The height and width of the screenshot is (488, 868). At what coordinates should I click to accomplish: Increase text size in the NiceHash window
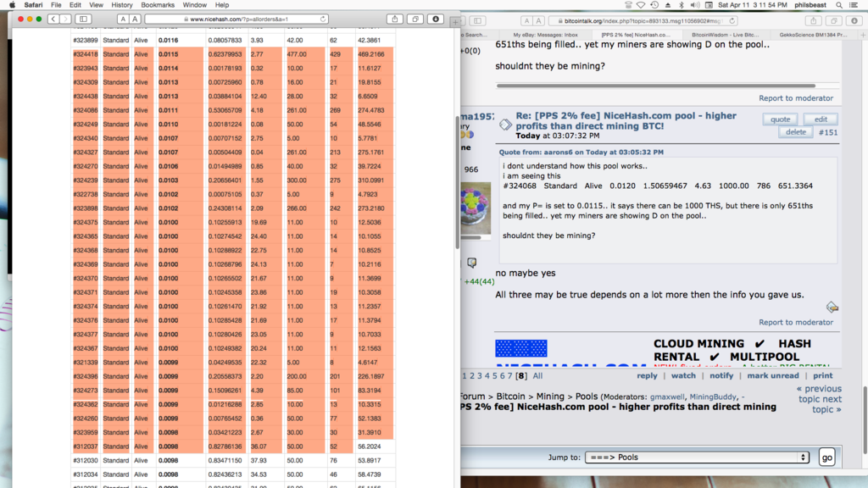tap(135, 19)
